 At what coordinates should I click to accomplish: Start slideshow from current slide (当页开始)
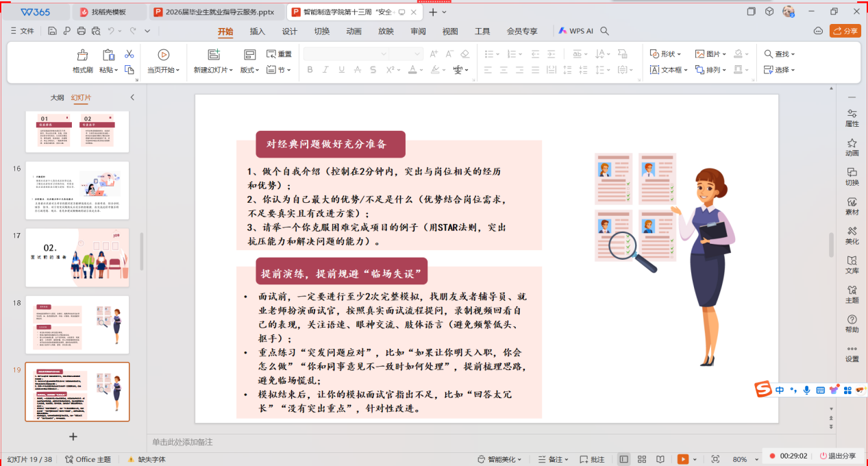click(163, 56)
